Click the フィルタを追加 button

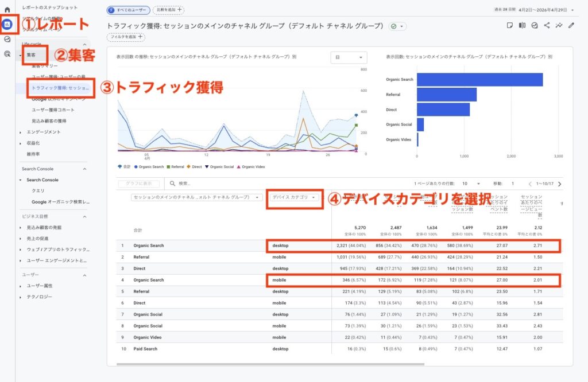click(126, 37)
